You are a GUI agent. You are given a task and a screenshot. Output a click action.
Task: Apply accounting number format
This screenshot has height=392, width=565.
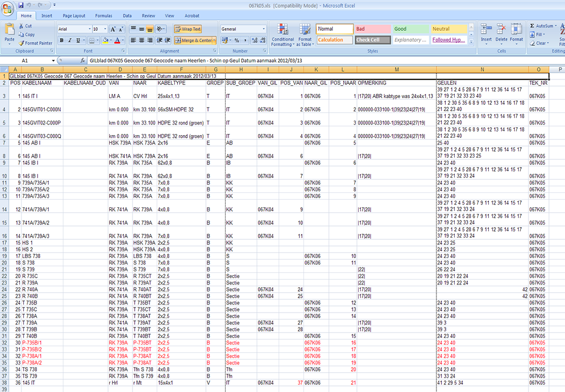(x=225, y=40)
